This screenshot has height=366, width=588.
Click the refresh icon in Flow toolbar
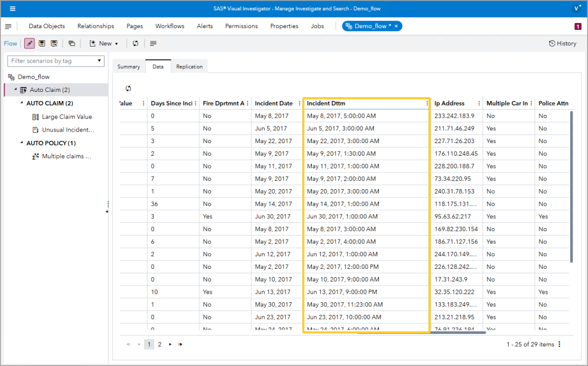pyautogui.click(x=136, y=44)
